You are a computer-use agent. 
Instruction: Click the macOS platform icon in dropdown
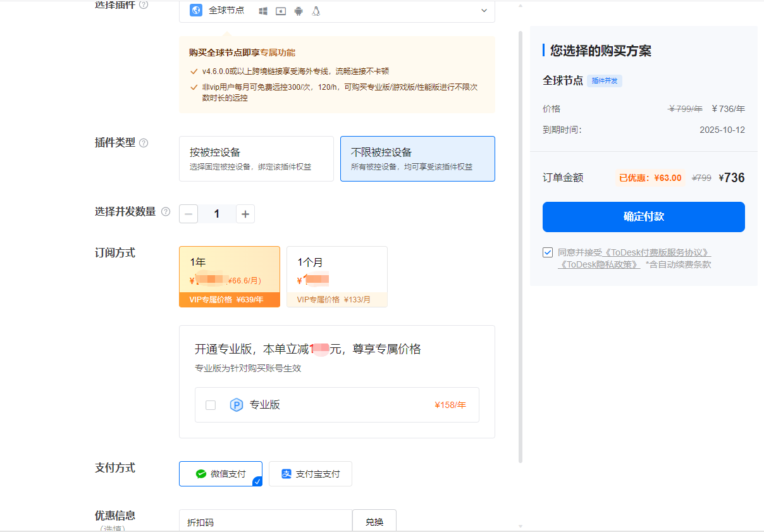click(281, 11)
